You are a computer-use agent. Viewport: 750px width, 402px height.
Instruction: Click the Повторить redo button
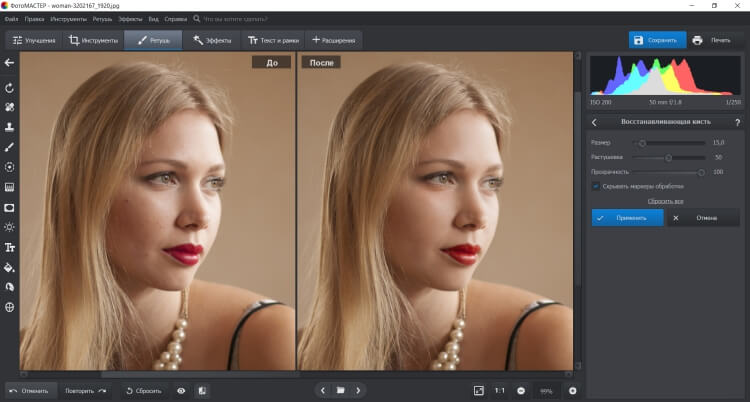[x=86, y=391]
